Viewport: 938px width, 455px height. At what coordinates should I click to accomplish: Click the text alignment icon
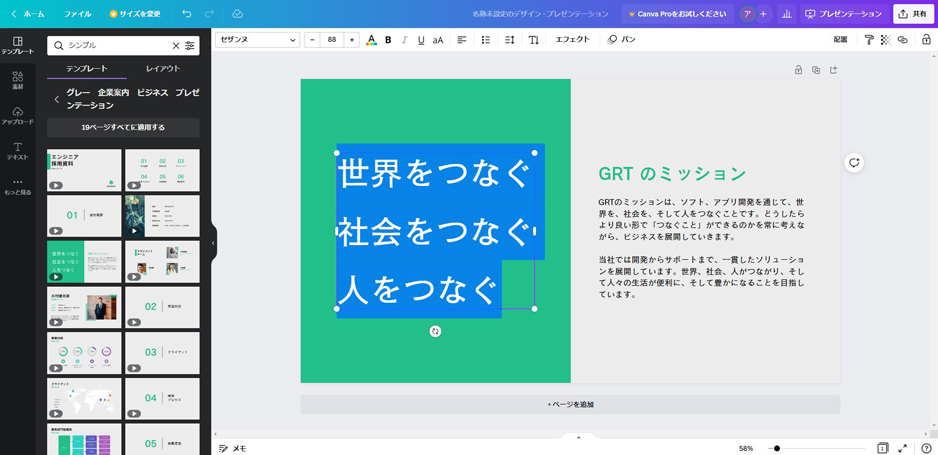[x=462, y=40]
